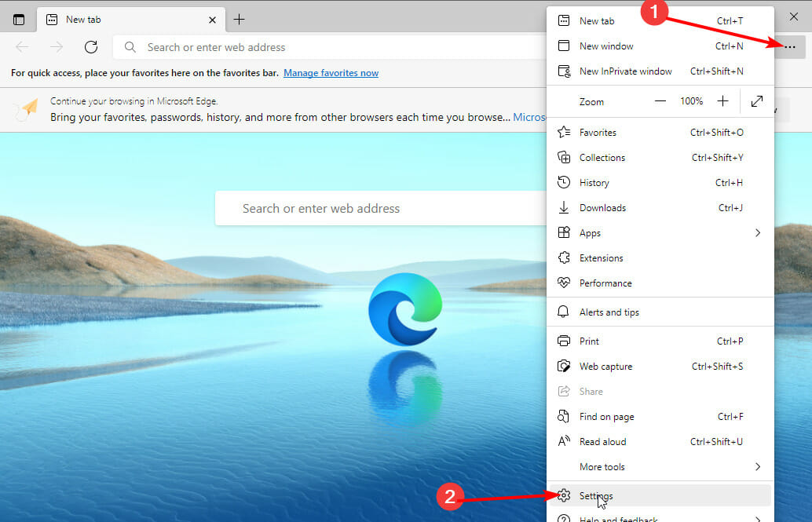Viewport: 812px width, 522px height.
Task: Click the Microsoft link in the banner
Action: pyautogui.click(x=529, y=118)
